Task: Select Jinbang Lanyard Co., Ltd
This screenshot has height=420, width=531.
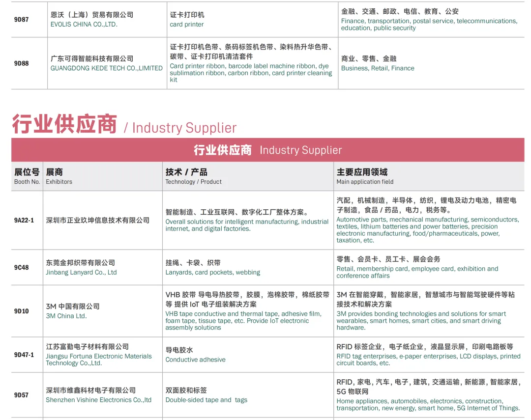Action: coord(81,273)
